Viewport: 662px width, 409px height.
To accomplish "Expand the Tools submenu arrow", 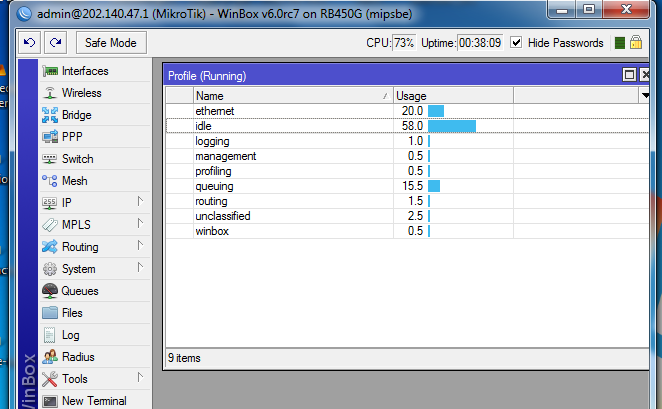I will pos(140,377).
